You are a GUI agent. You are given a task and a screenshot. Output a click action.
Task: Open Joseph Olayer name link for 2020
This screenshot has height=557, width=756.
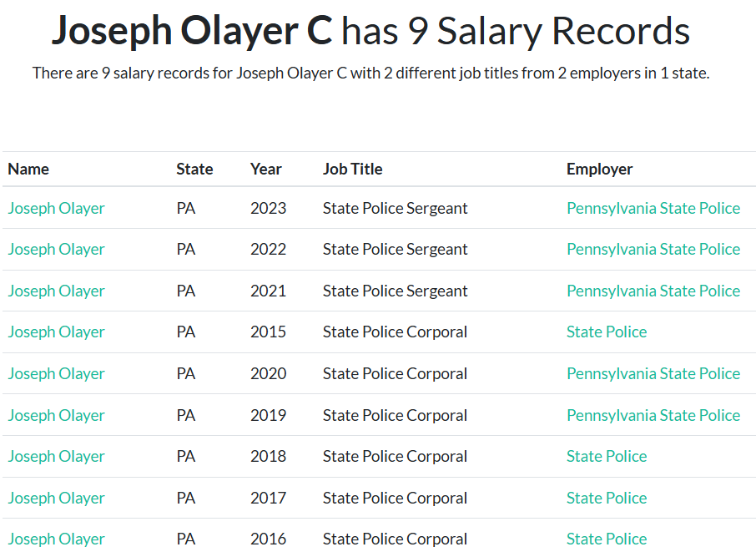click(x=57, y=373)
